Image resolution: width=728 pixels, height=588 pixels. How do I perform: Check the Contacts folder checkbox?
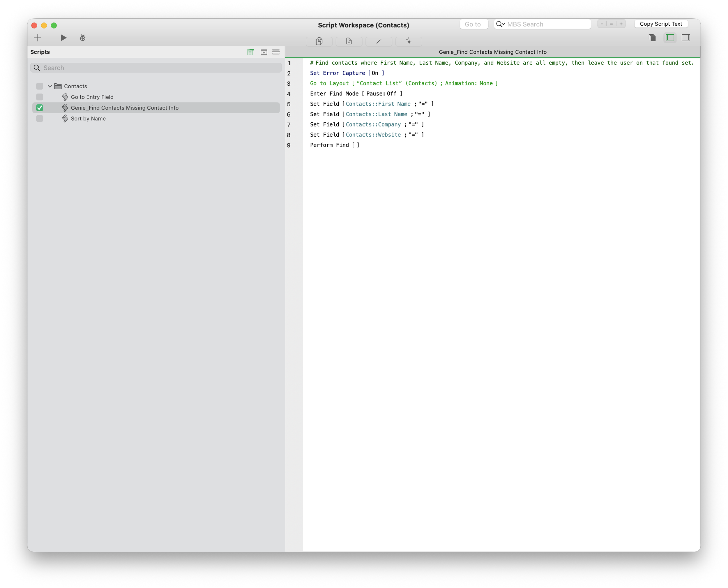[40, 86]
